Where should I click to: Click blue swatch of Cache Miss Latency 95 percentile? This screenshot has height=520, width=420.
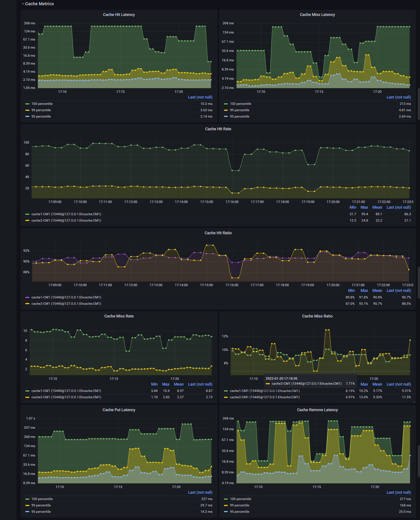pos(226,116)
